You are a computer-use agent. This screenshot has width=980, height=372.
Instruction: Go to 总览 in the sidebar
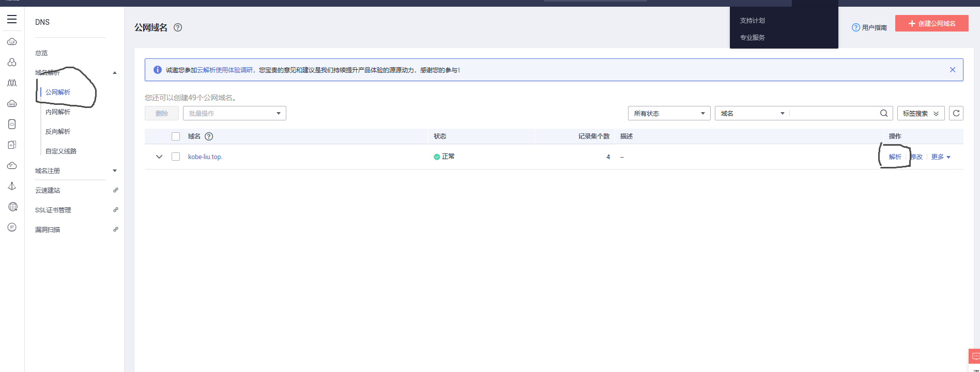pos(41,53)
